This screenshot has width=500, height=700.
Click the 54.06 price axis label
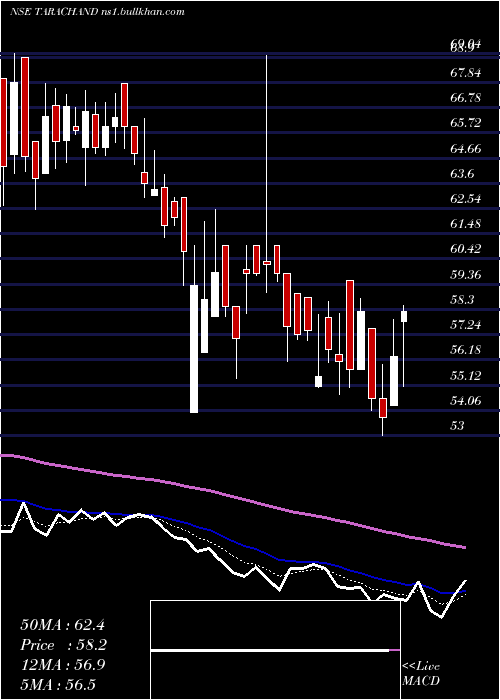coord(466,401)
